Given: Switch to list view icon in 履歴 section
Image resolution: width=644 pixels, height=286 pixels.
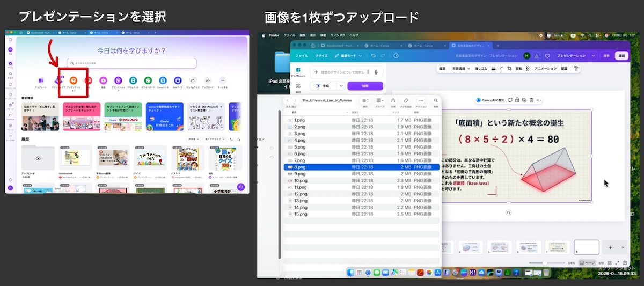Looking at the screenshot, I should [x=238, y=139].
